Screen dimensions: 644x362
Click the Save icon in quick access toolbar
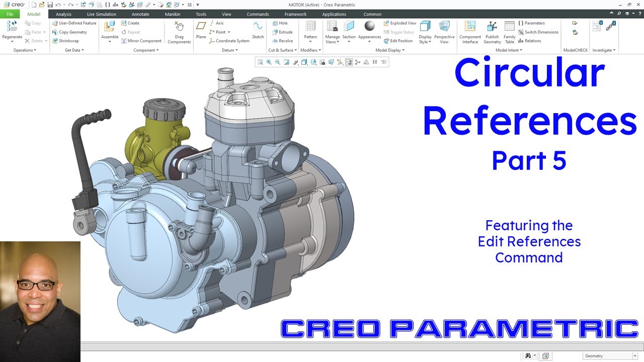pos(50,5)
